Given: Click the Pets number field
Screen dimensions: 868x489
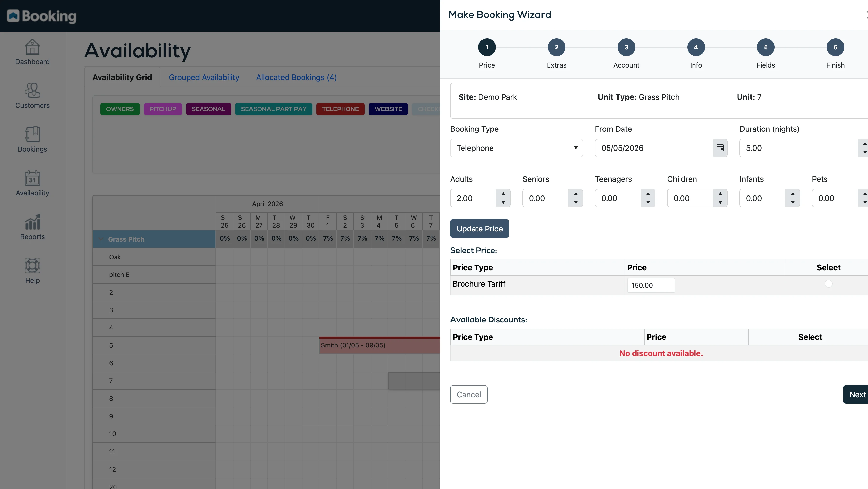Looking at the screenshot, I should [x=835, y=198].
